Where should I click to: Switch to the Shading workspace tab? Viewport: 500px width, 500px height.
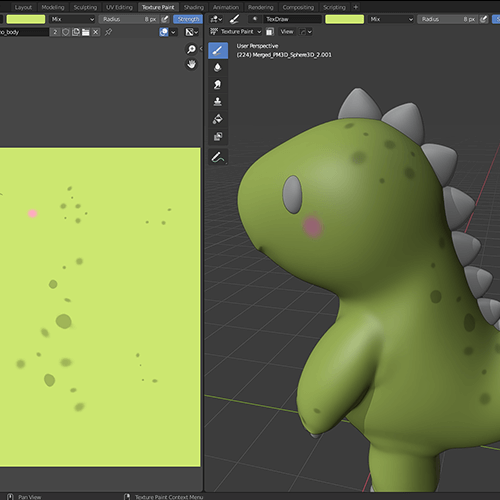[193, 7]
